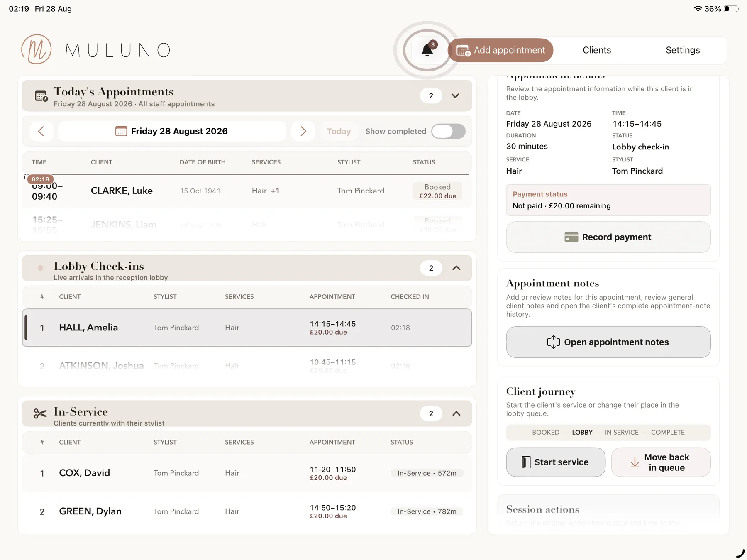
Task: Select the ATKINSON, Joshua lobby row
Action: (x=247, y=366)
